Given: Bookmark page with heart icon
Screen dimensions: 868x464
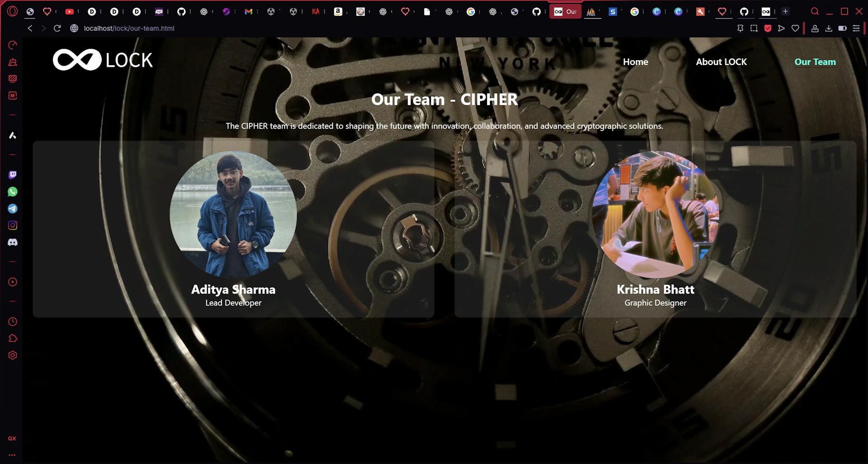Looking at the screenshot, I should (x=795, y=28).
